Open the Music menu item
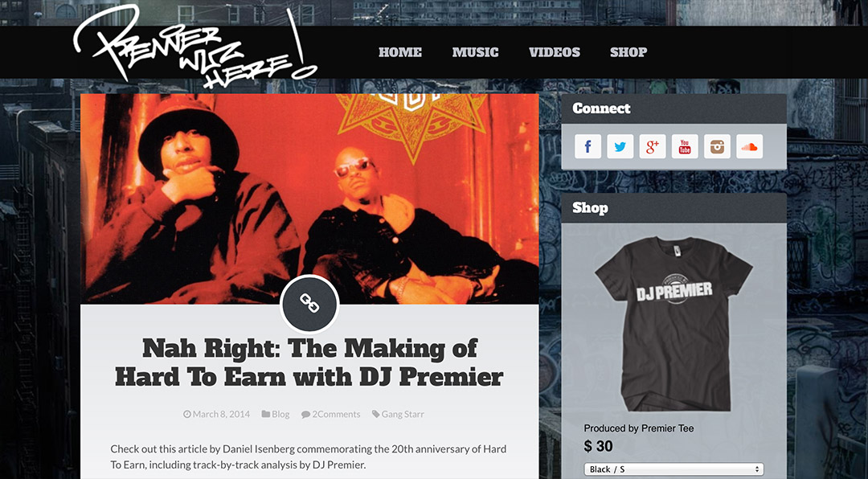868x479 pixels. (476, 52)
